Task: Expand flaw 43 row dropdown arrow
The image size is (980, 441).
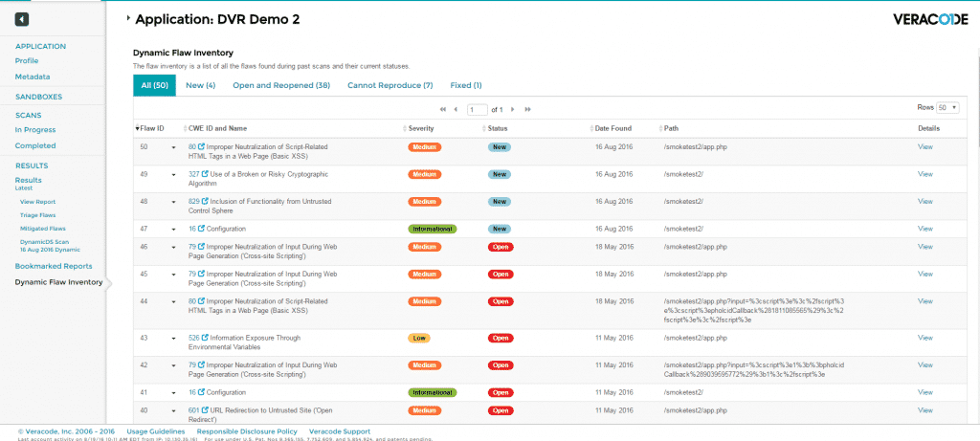Action: coord(174,340)
